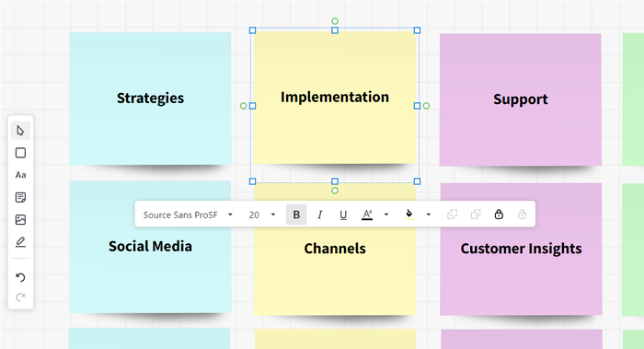Select the Customer Insights sticky note

pyautogui.click(x=522, y=250)
